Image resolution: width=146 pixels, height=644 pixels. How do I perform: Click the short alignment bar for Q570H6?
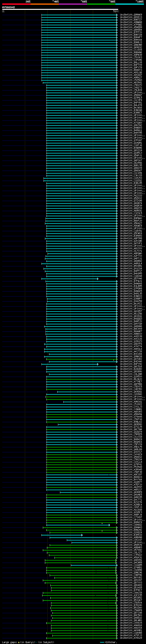pos(70,279)
